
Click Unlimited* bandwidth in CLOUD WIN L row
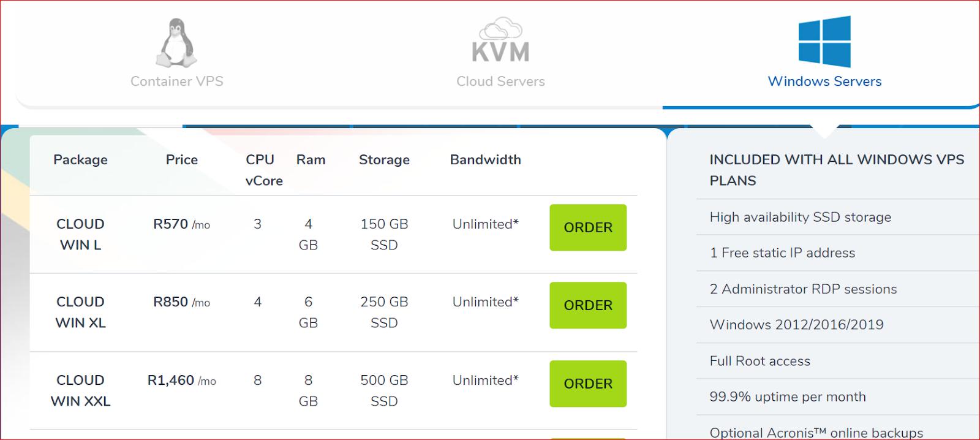486,224
